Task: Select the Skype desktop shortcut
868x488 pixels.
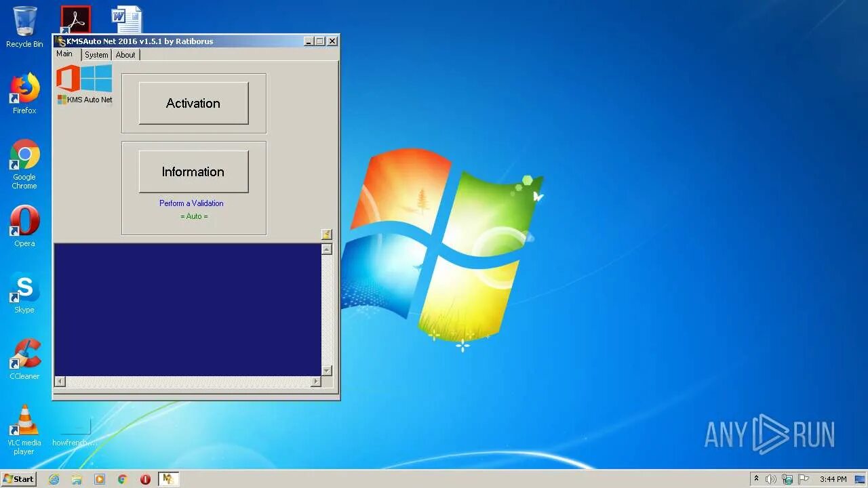Action: [x=24, y=293]
